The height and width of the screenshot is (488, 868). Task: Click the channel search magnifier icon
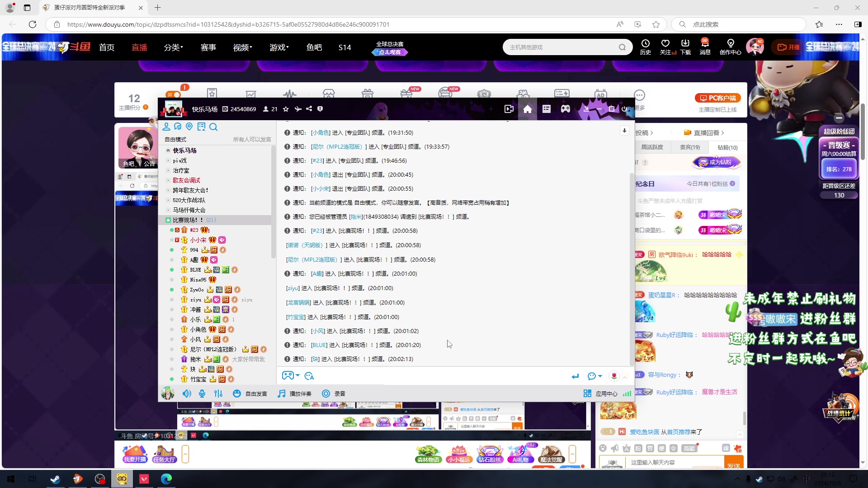click(213, 127)
